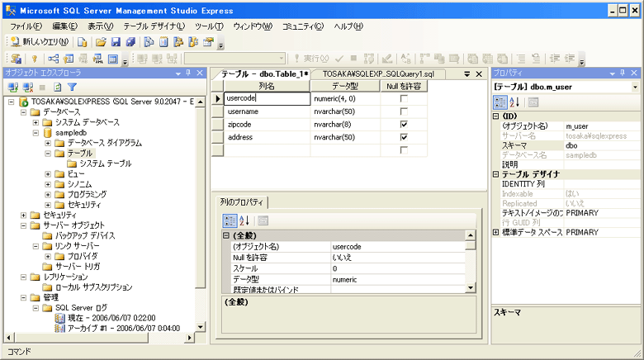Click the Manage XML Indexes icon
This screenshot has width=644, height=360.
(x=97, y=59)
